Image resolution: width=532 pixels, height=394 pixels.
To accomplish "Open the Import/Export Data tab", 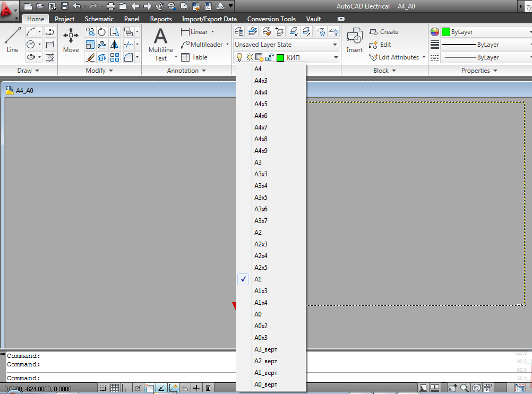I will pos(209,19).
